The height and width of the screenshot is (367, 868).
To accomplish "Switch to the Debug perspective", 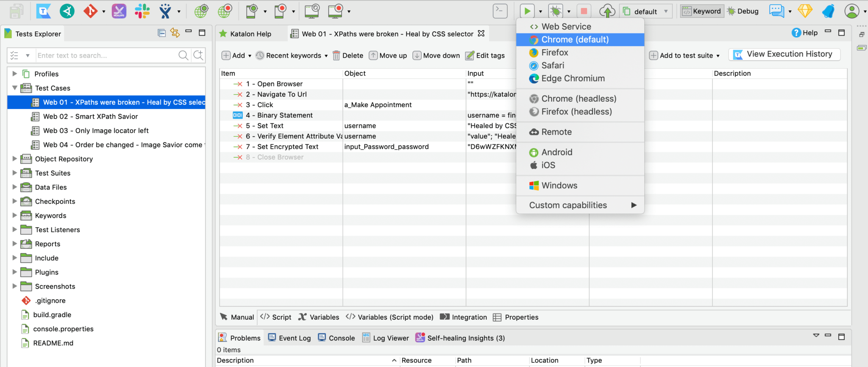I will (x=743, y=11).
